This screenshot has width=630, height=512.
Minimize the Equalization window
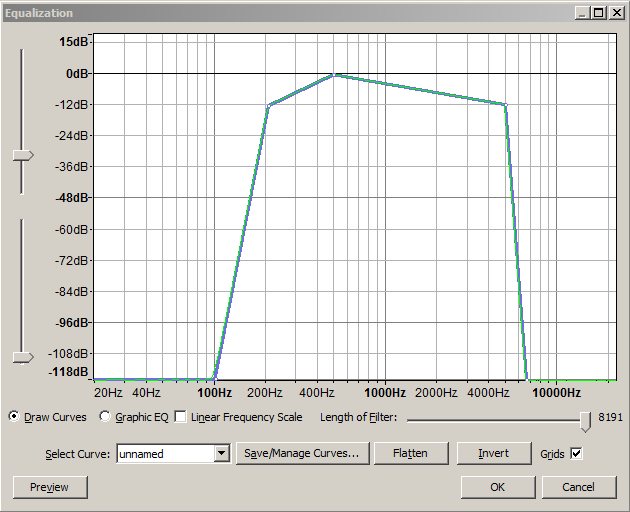pyautogui.click(x=583, y=13)
